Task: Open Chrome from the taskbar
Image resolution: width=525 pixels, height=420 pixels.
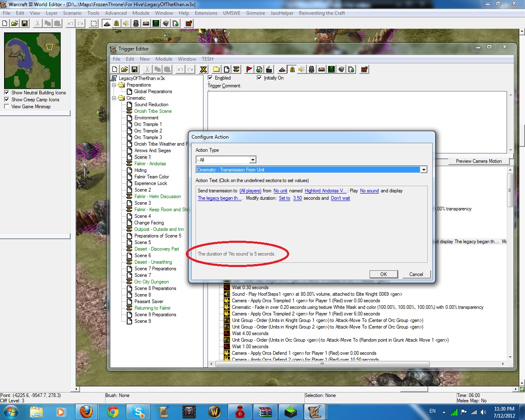Action: pyautogui.click(x=113, y=411)
